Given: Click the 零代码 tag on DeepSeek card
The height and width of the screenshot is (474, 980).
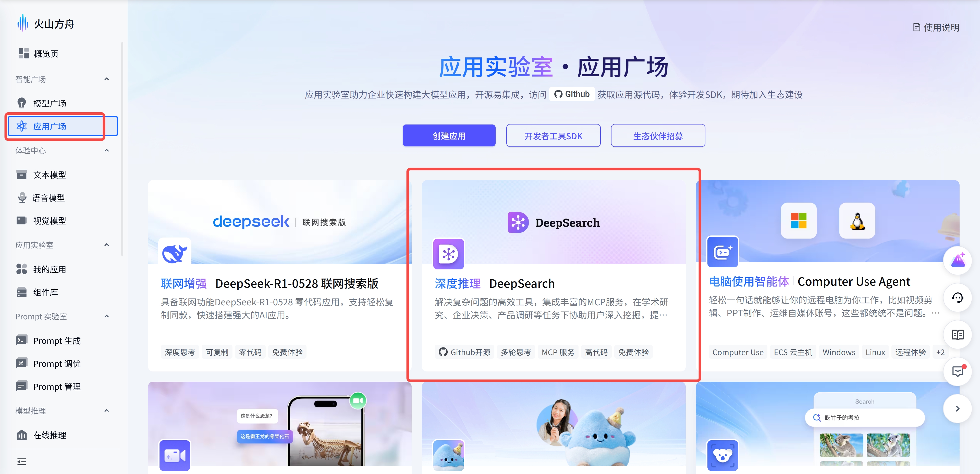Looking at the screenshot, I should (x=250, y=352).
